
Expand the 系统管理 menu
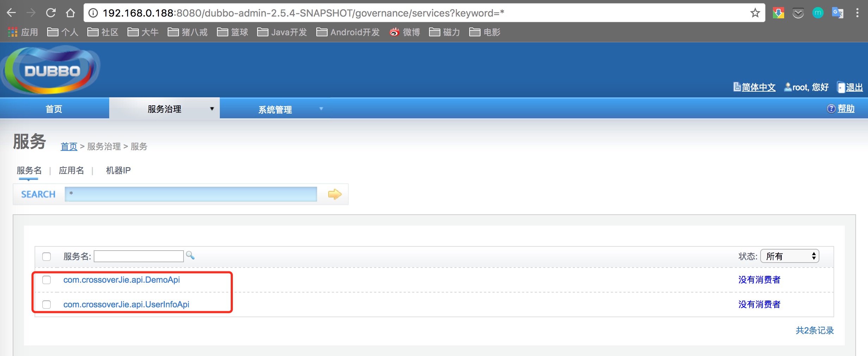pos(275,109)
